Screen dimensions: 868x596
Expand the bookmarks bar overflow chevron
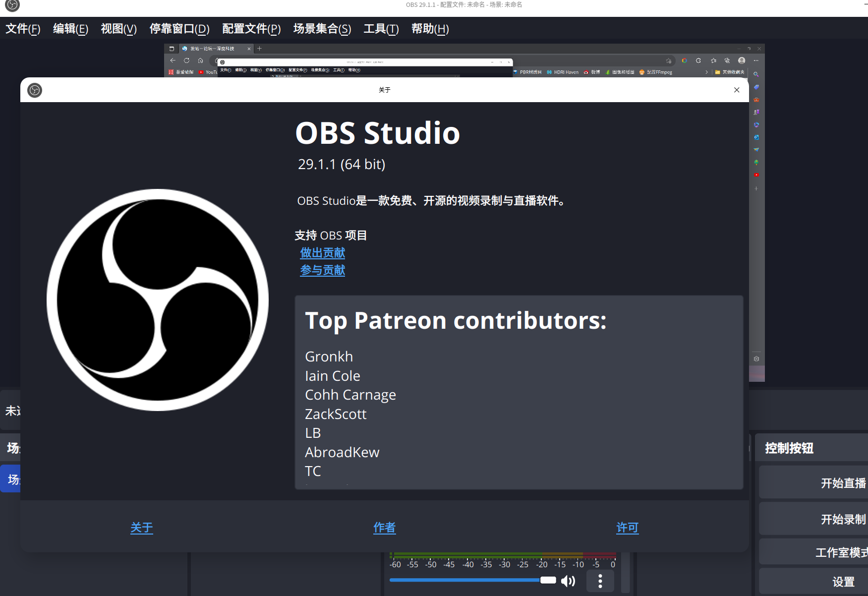click(706, 72)
